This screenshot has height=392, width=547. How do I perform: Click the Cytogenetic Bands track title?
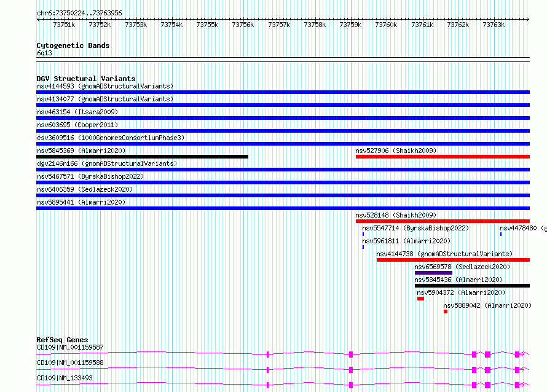click(x=73, y=45)
